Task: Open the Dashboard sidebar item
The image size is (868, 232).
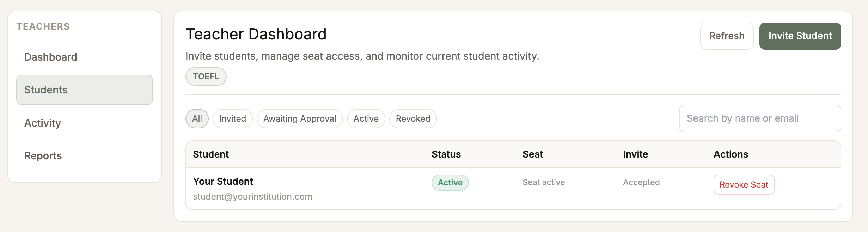Action: [50, 57]
